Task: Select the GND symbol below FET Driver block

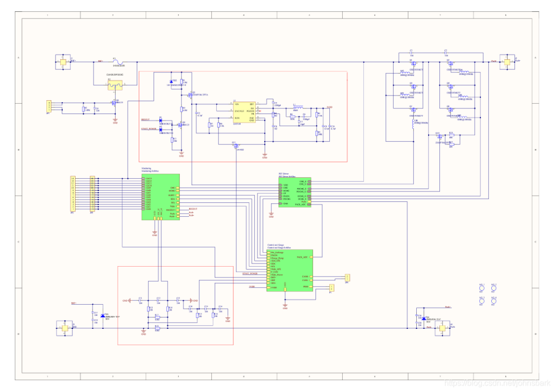Action: point(271,214)
